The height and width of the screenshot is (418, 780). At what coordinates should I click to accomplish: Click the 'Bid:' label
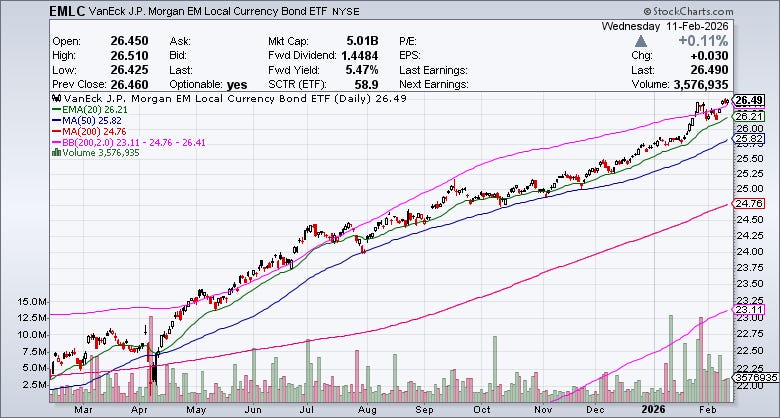click(x=179, y=55)
